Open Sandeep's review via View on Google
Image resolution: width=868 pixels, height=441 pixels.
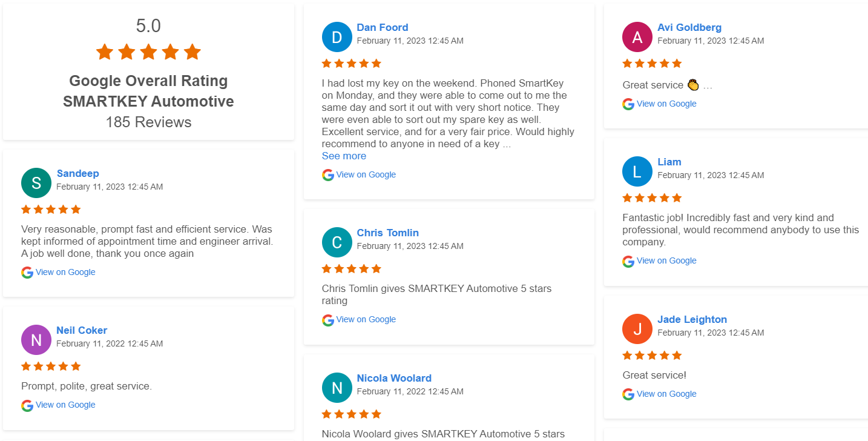pos(65,272)
